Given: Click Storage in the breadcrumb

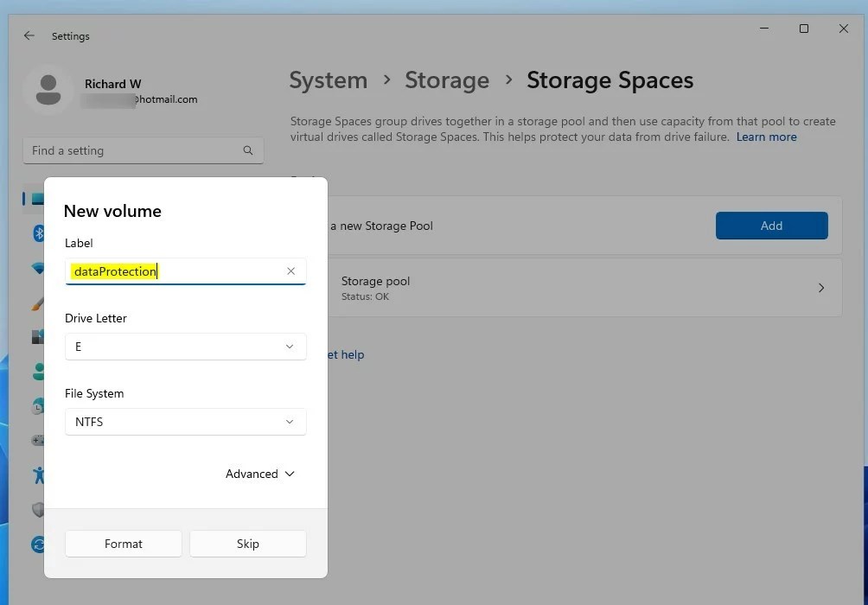Looking at the screenshot, I should [447, 80].
